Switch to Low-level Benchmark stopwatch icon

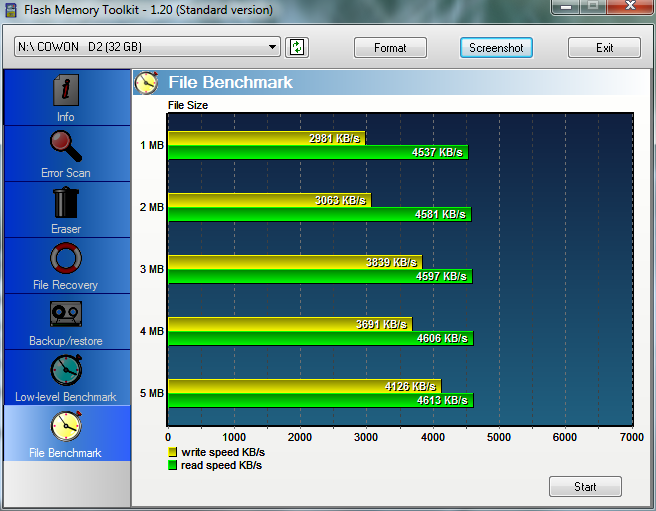66,370
